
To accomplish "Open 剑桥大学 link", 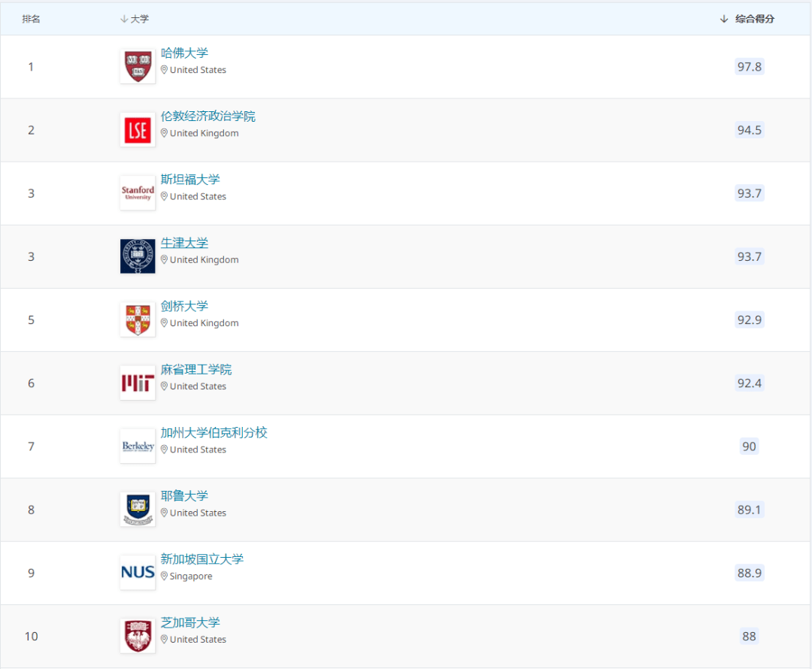I will point(184,306).
